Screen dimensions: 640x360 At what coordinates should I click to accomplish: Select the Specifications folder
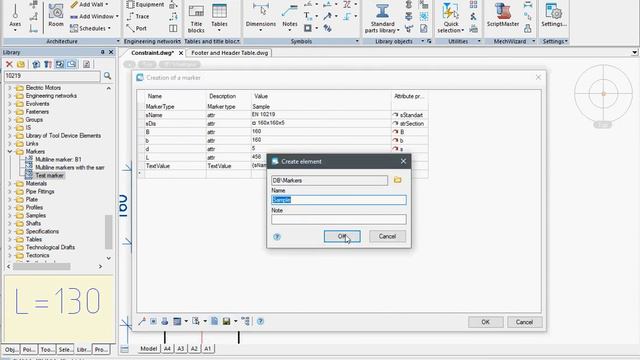pyautogui.click(x=42, y=231)
